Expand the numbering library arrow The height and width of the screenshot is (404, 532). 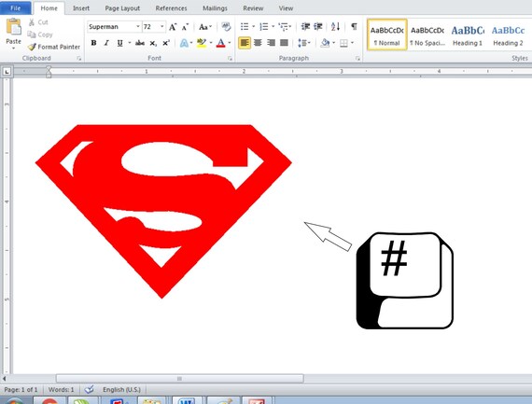pos(273,26)
